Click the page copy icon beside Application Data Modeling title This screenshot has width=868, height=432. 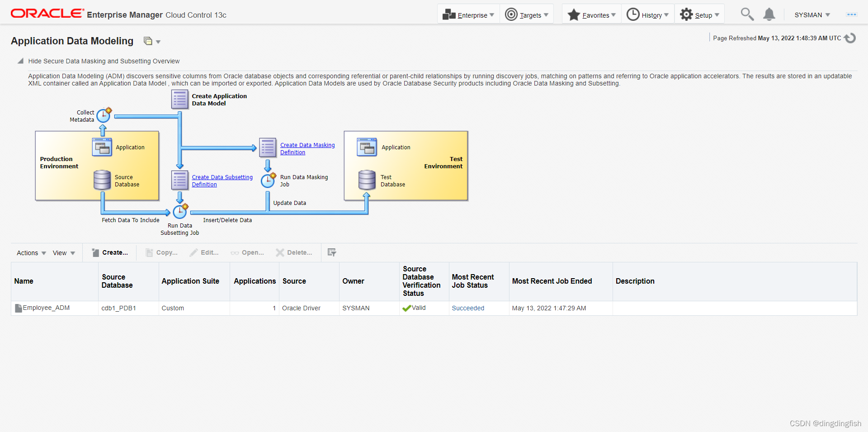[x=148, y=41]
